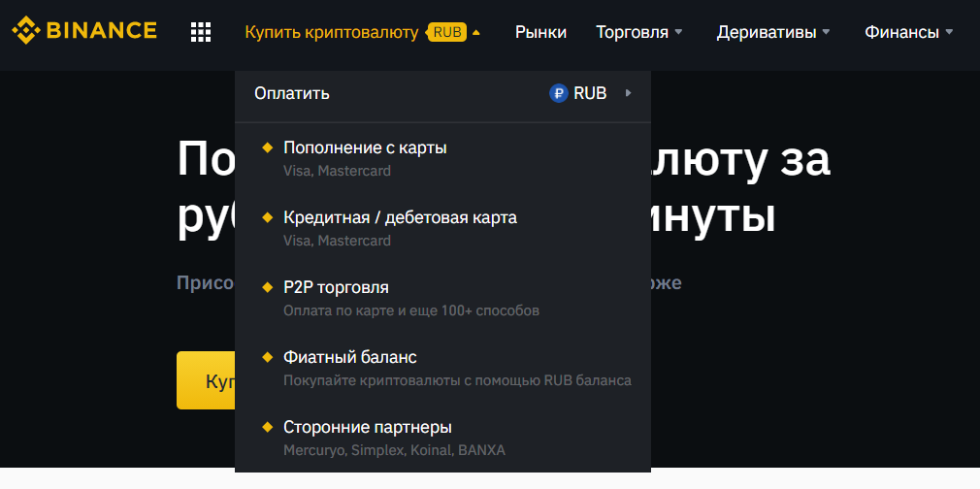The image size is (980, 489).
Task: Open the apps grid menu icon
Action: tap(201, 32)
